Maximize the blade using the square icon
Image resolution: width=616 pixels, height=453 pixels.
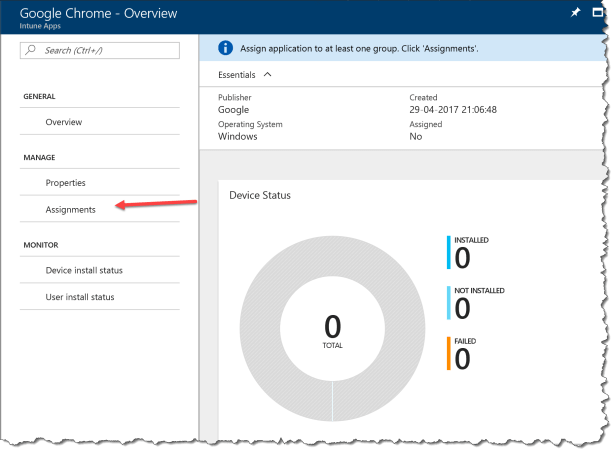pos(597,13)
